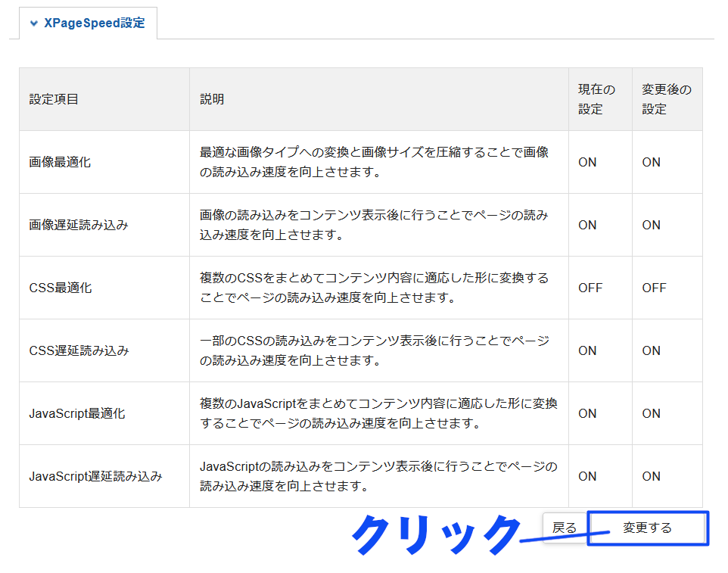Select the CSS最適化 row label
Screen dimensions: 728x573
point(61,288)
